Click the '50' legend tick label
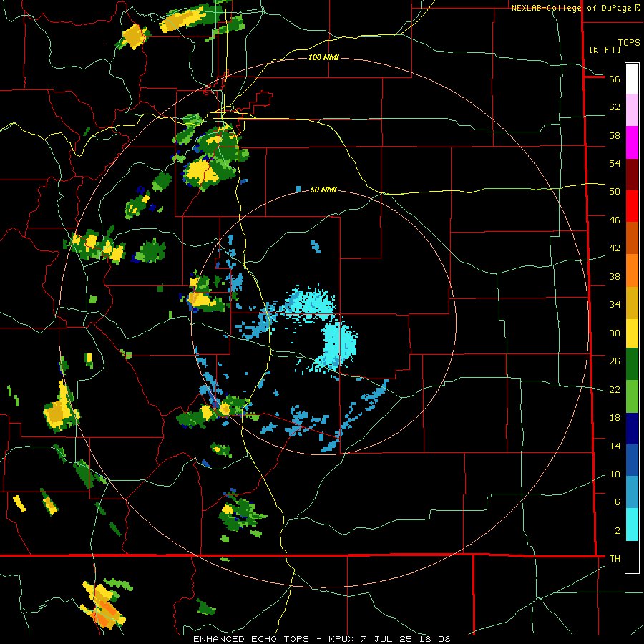644x644 pixels. pos(615,192)
